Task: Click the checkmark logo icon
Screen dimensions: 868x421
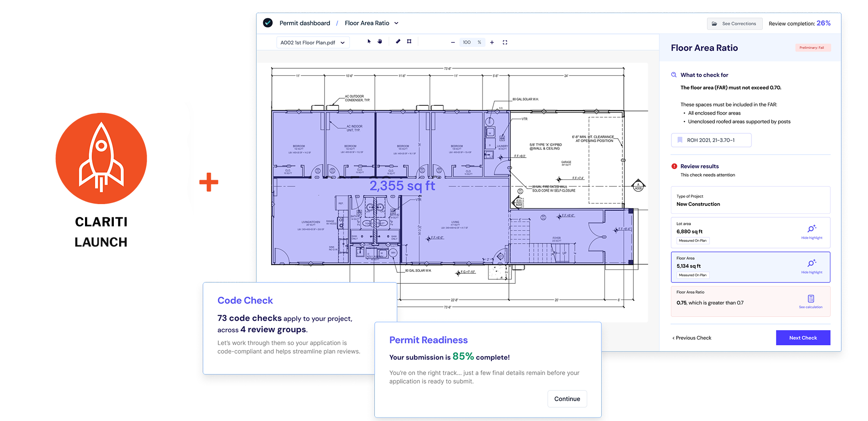Action: coord(268,23)
